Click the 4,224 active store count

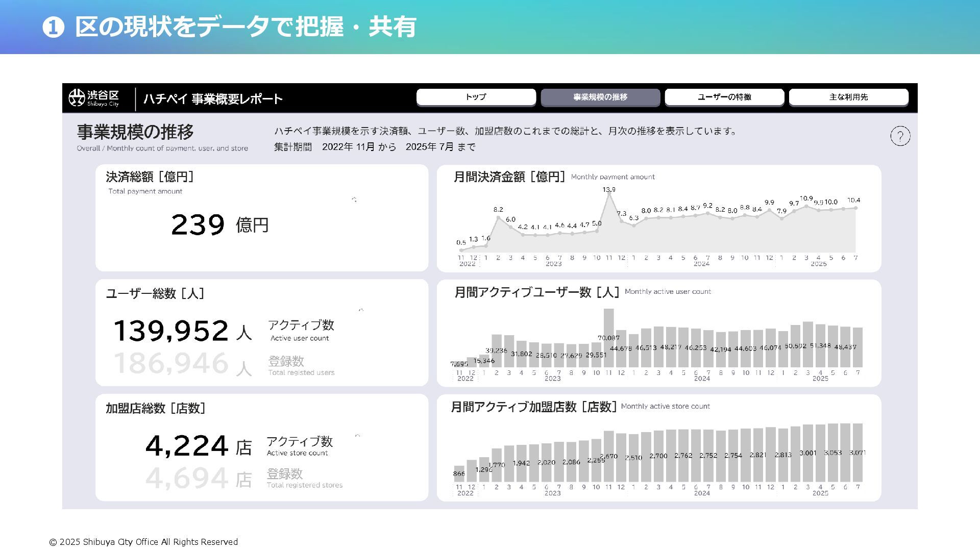pyautogui.click(x=187, y=446)
